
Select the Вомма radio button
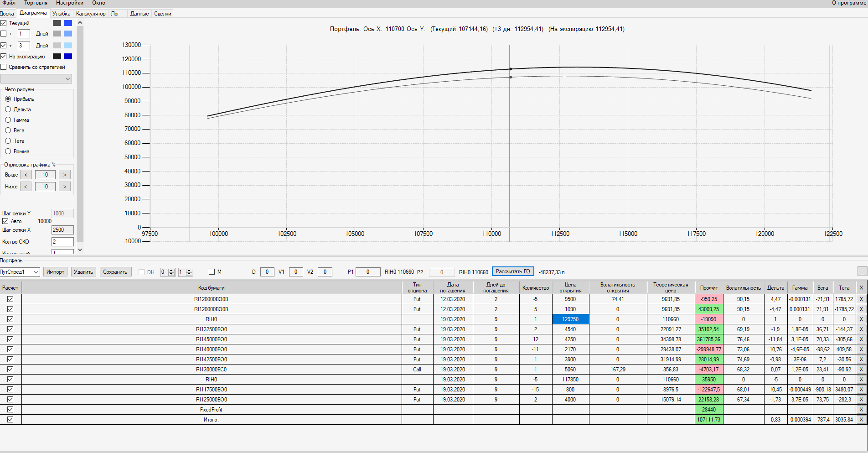8,151
